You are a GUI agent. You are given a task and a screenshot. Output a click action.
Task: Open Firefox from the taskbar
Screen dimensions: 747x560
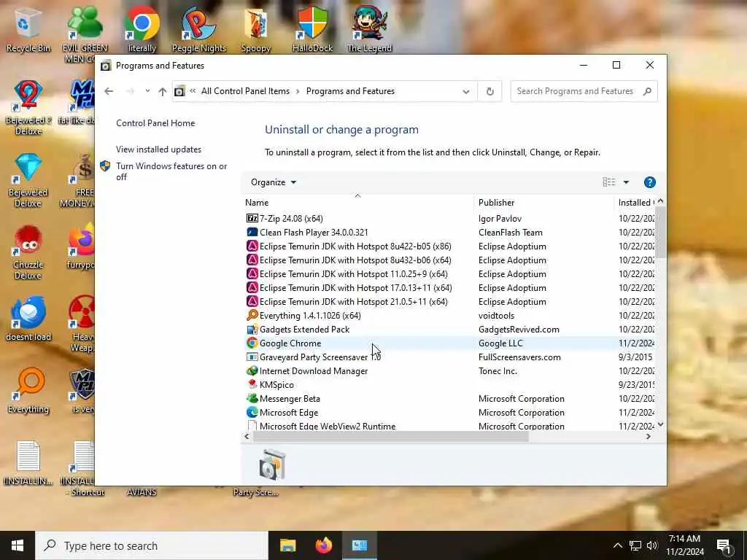[324, 545]
